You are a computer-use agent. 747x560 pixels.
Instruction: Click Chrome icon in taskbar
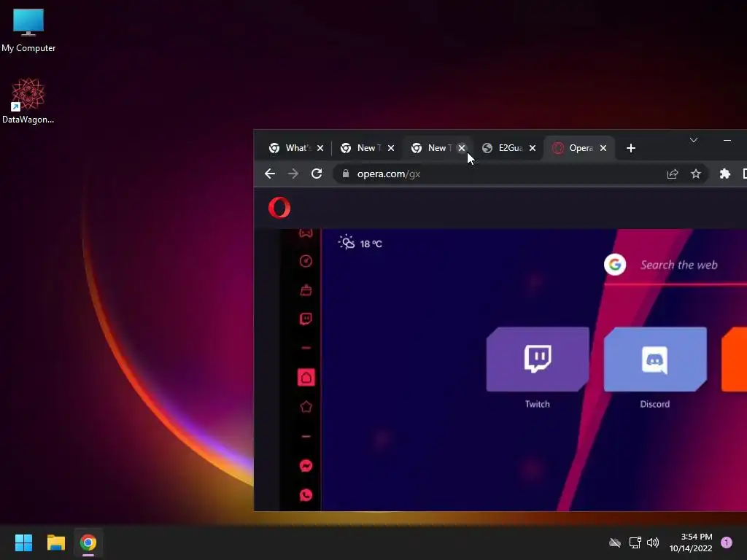pyautogui.click(x=88, y=542)
